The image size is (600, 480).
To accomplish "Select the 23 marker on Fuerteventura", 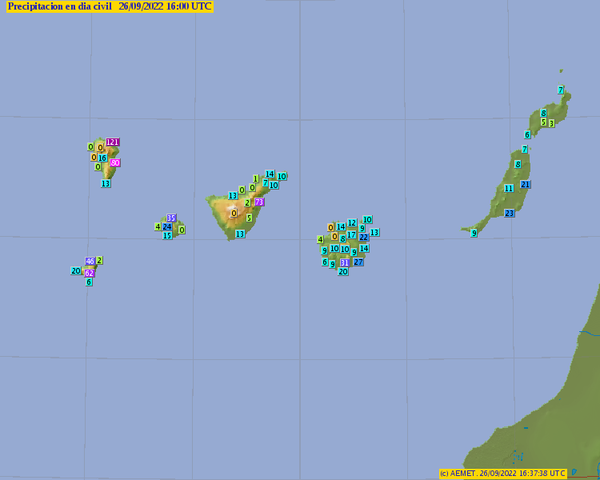I will [x=509, y=213].
